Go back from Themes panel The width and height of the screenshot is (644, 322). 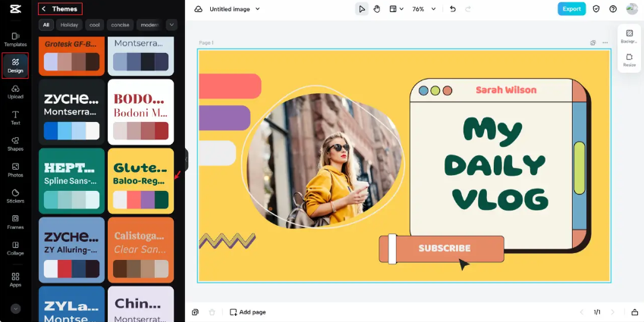pyautogui.click(x=44, y=8)
